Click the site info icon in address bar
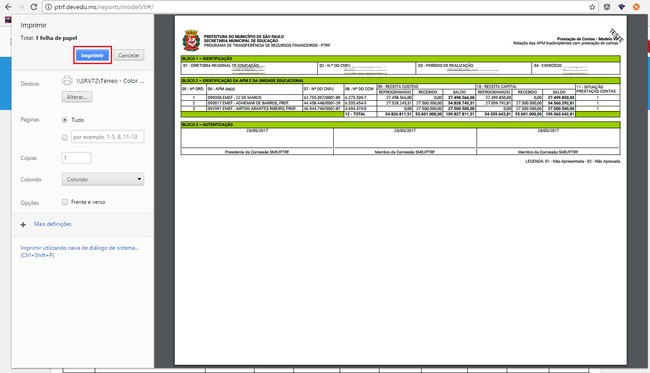 click(49, 7)
